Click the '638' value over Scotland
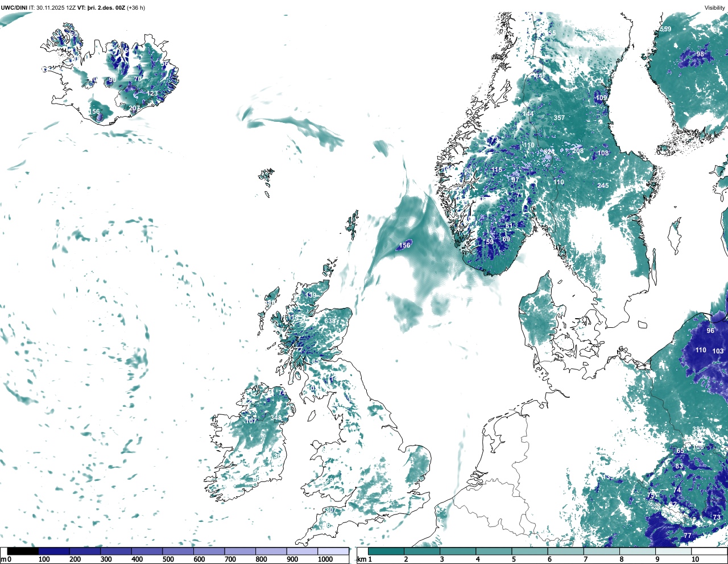Image resolution: width=728 pixels, height=564 pixels. click(330, 321)
